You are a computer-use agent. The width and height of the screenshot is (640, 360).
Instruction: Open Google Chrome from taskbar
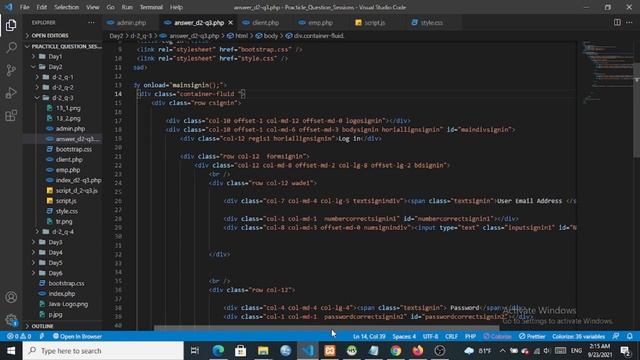pos(396,351)
